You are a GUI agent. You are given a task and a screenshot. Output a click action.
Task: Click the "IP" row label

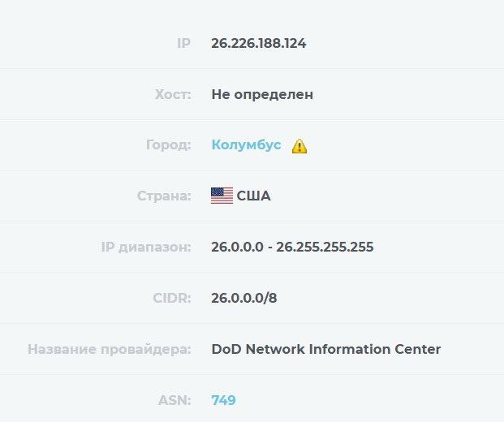pyautogui.click(x=183, y=43)
